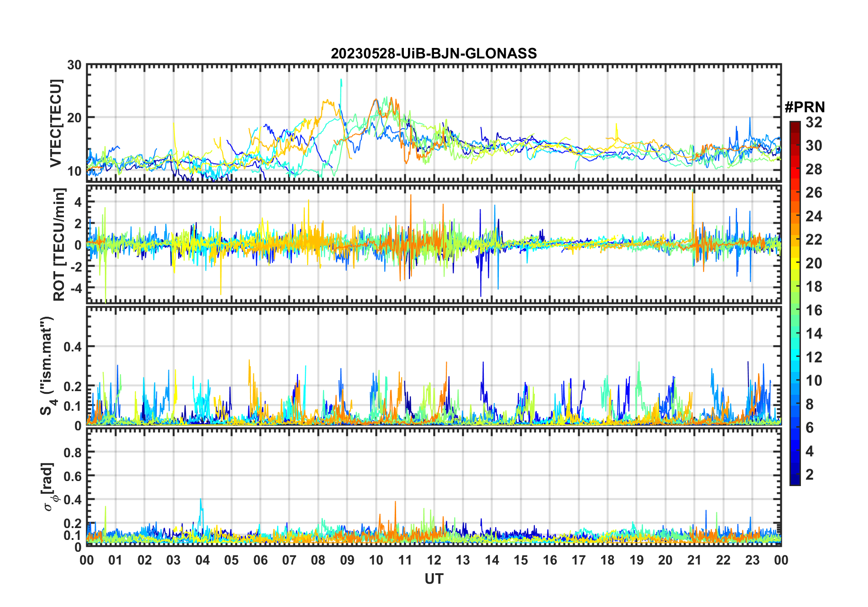Image resolution: width=868 pixels, height=607 pixels.
Task: Click the ROT [TECU/min] axis label
Action: pos(59,244)
